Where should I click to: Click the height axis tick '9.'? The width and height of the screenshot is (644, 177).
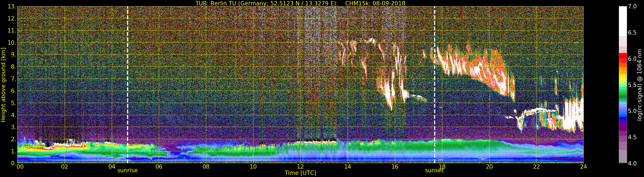coord(14,55)
